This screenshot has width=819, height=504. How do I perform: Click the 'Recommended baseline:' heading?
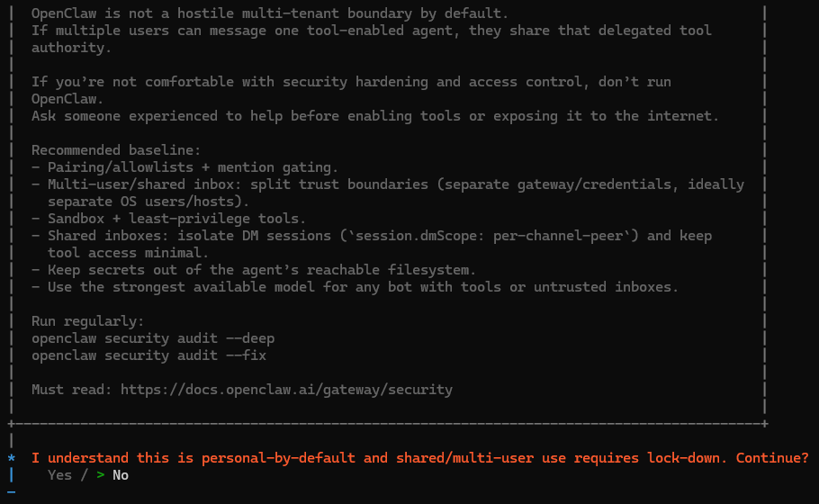tap(116, 150)
